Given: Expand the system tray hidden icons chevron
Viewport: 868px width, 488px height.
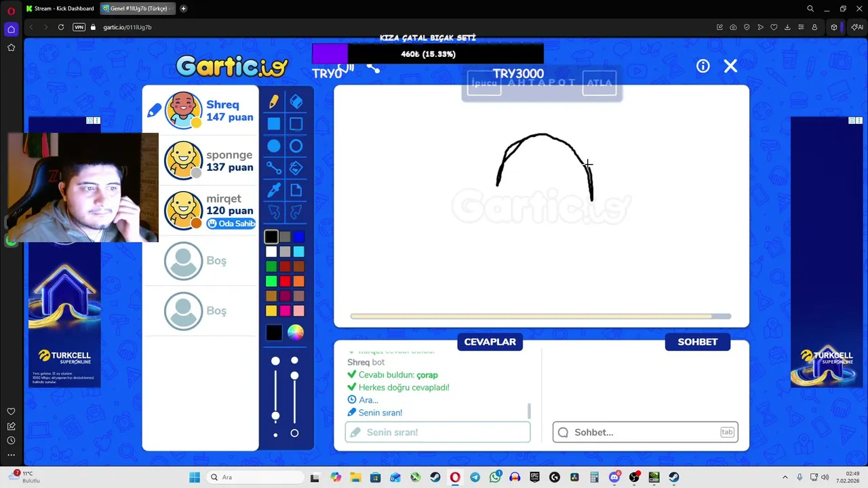Looking at the screenshot, I should point(785,477).
